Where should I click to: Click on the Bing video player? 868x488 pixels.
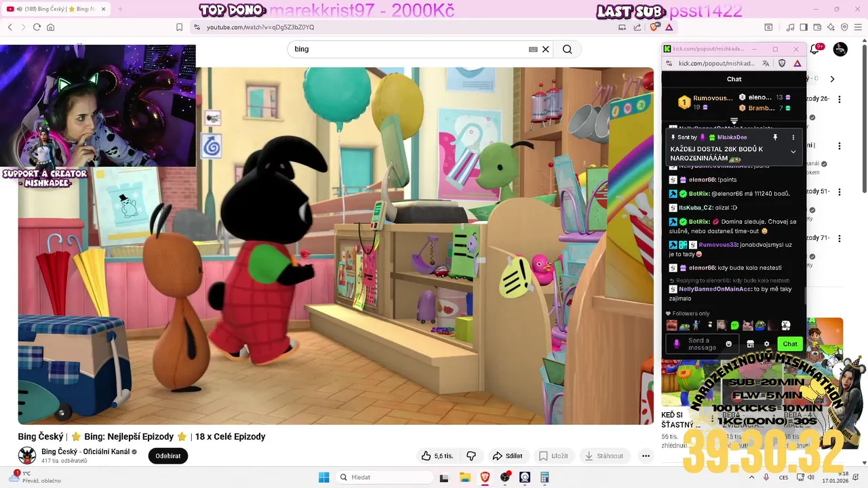pyautogui.click(x=336, y=245)
